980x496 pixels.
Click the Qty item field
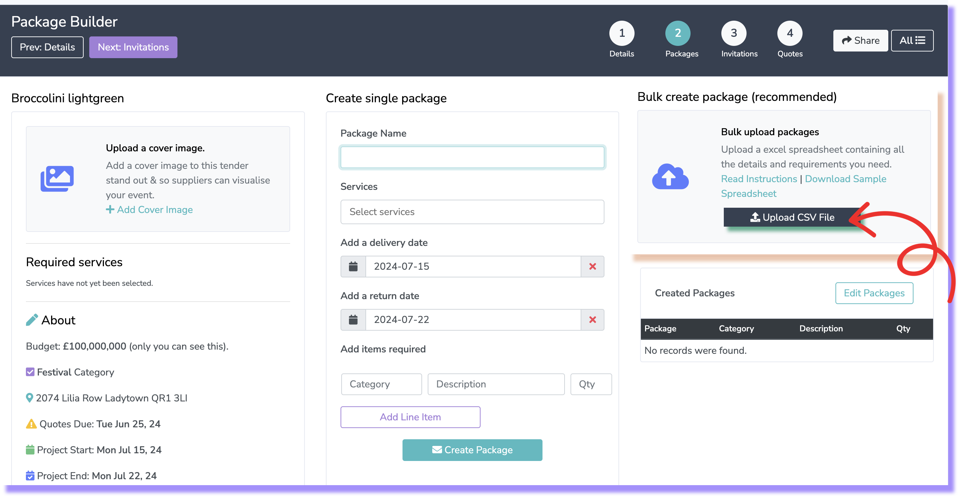tap(591, 384)
